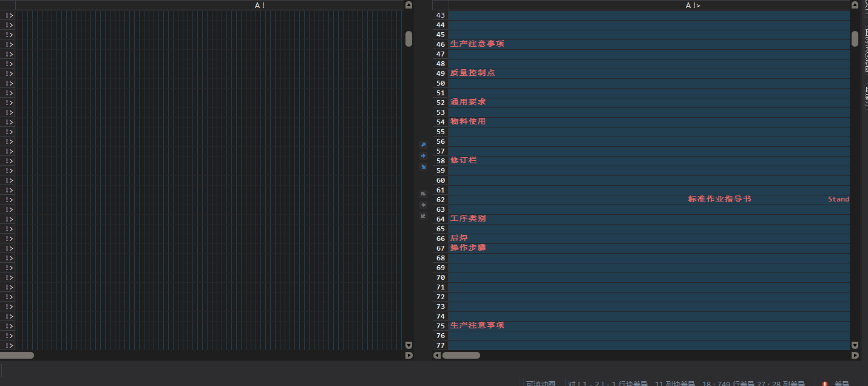Click the red error icon in status bar
This screenshot has width=868, height=386.
click(825, 384)
